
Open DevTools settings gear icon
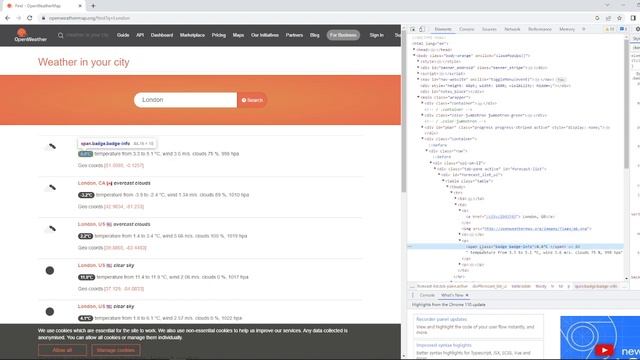pyautogui.click(x=637, y=29)
